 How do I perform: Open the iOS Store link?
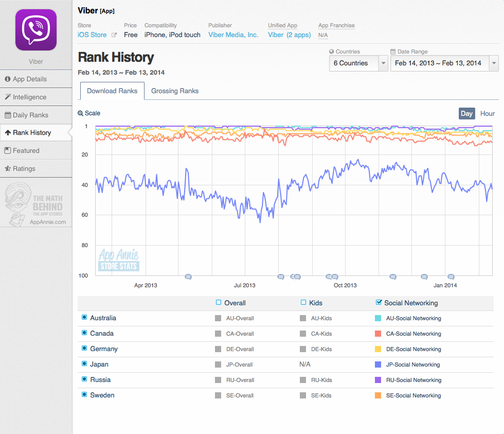92,34
